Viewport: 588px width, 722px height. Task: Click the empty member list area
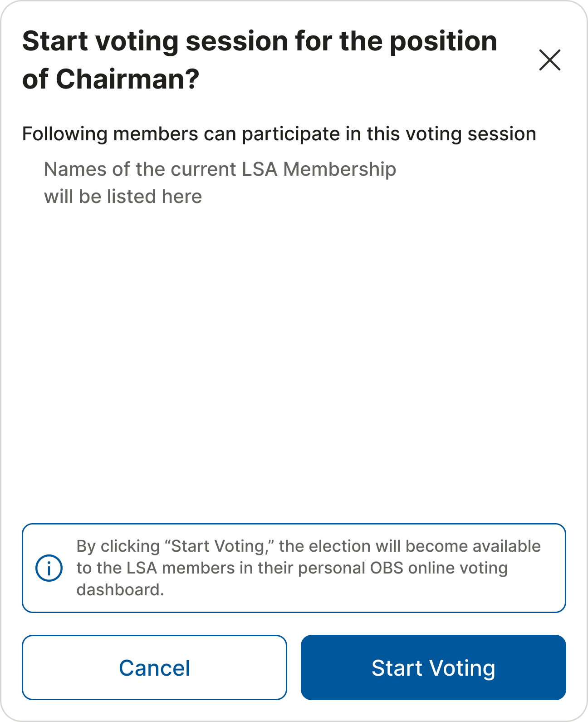294,354
